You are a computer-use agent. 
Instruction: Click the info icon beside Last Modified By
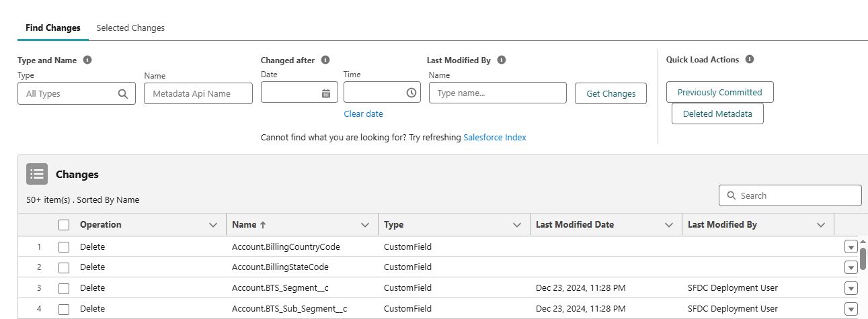pos(502,60)
